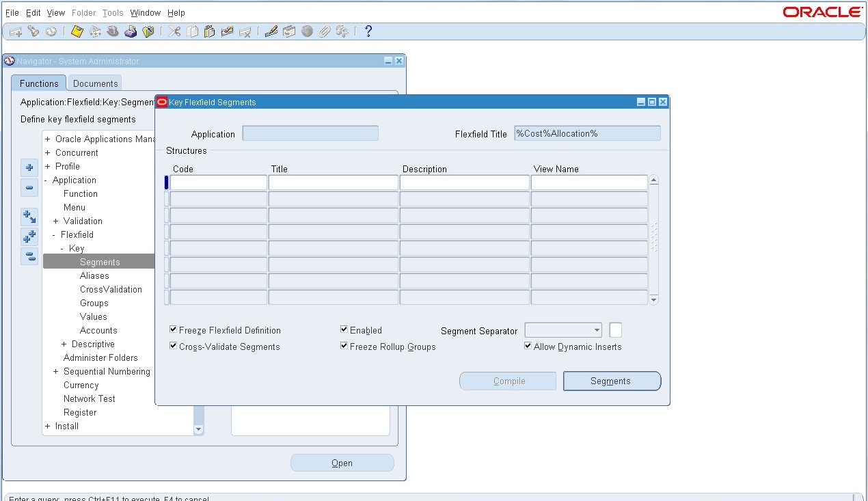Screen dimensions: 868x501
Task: Select Administer Folders in Navigator tree
Action: (x=100, y=357)
